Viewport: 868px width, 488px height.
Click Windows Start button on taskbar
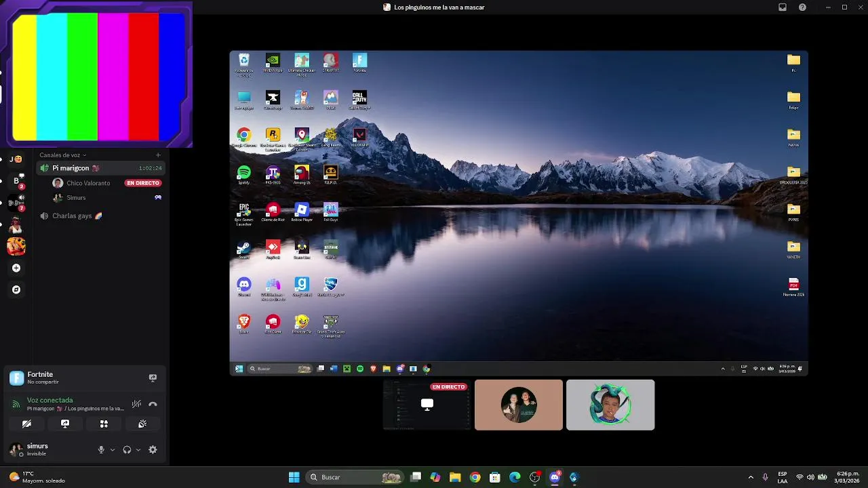(294, 477)
